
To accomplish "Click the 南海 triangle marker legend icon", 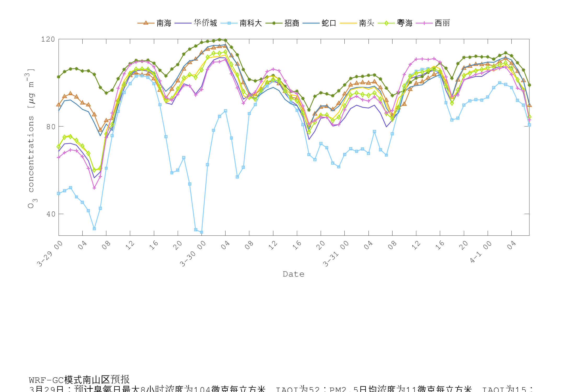I will tap(146, 23).
